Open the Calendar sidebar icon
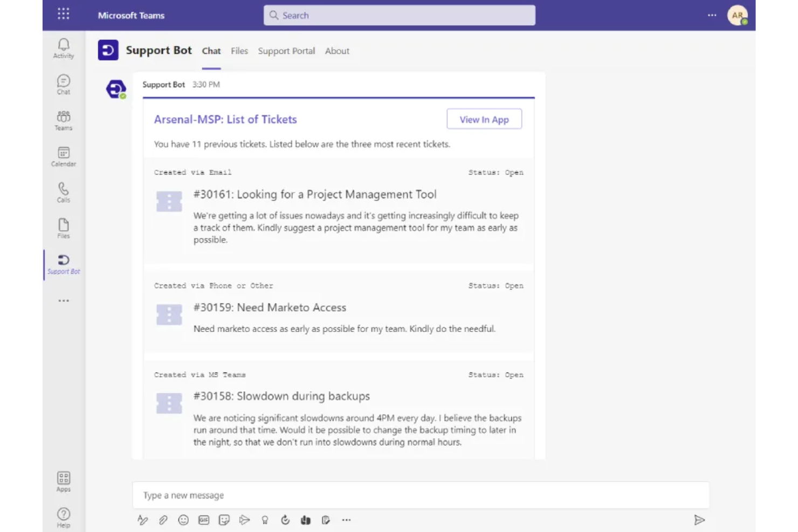 pos(63,156)
